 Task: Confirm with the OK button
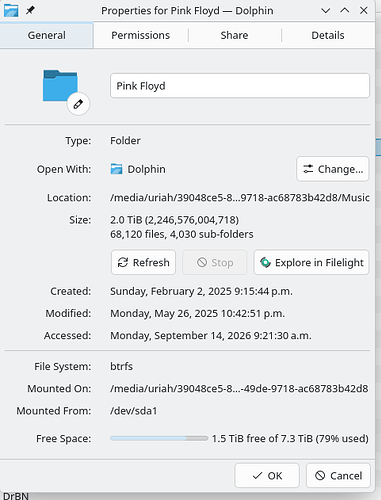pos(267,476)
